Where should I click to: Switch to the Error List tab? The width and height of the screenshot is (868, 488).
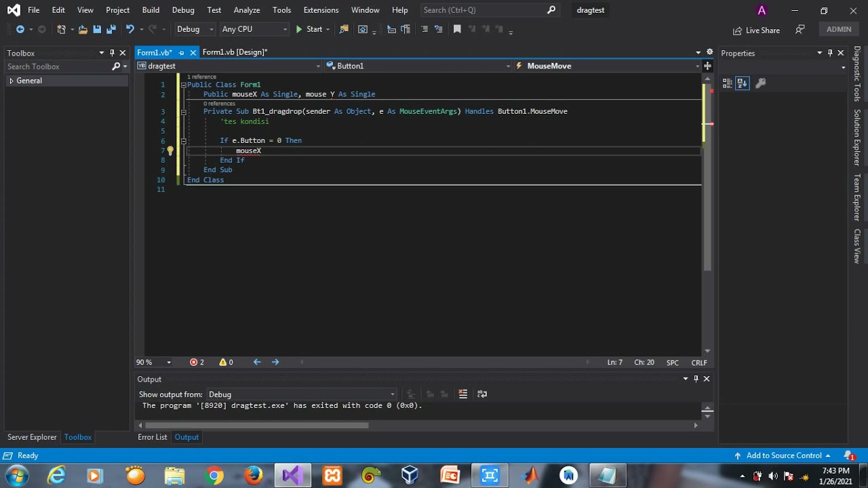pos(152,437)
